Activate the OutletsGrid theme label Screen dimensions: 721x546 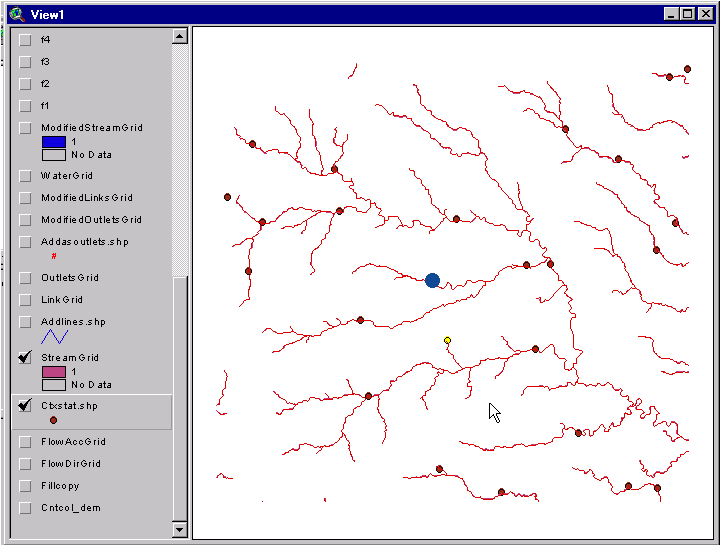pyautogui.click(x=69, y=278)
